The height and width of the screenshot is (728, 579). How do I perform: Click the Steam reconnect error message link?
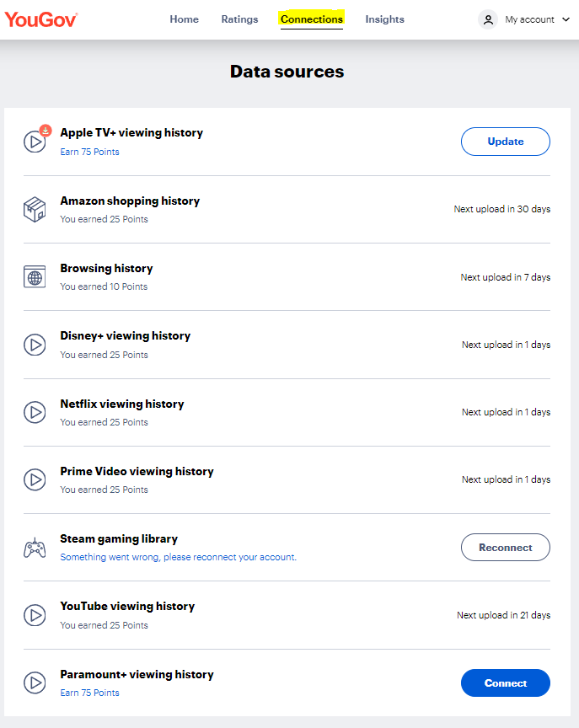[x=179, y=557]
